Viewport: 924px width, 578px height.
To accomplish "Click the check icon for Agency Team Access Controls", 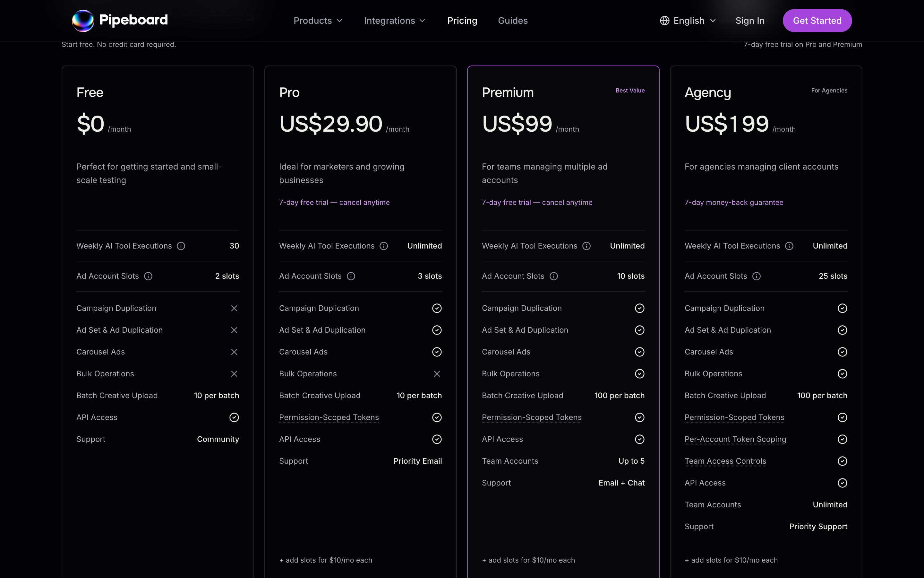I will click(842, 461).
